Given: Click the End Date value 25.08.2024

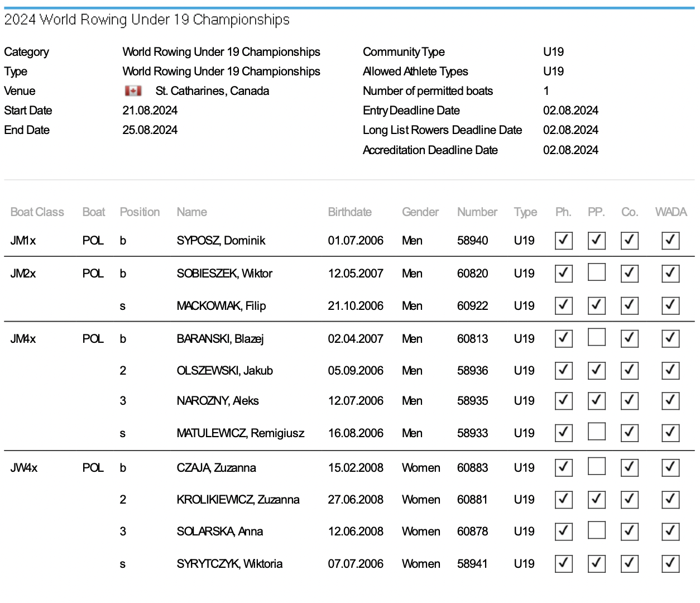Looking at the screenshot, I should click(150, 130).
